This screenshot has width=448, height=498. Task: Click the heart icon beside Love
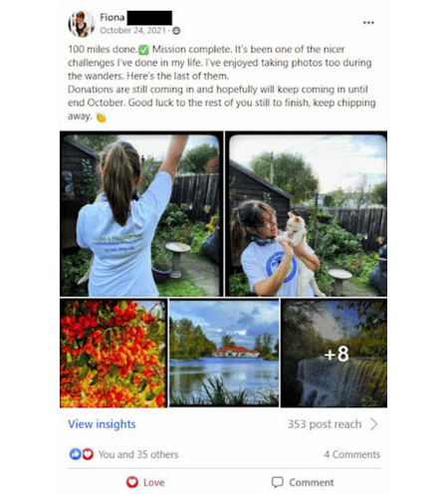point(132,482)
